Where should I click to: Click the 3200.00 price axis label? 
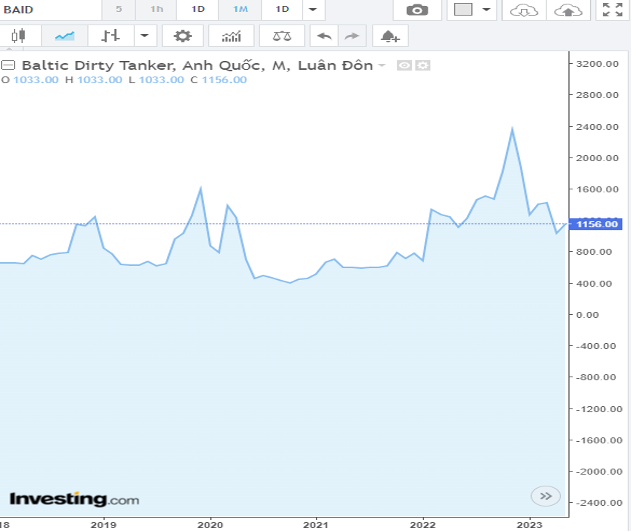(x=597, y=64)
